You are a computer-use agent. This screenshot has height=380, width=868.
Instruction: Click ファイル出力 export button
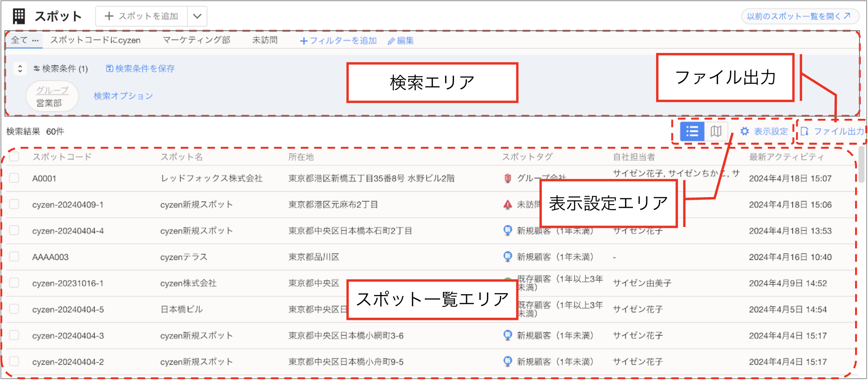click(832, 131)
